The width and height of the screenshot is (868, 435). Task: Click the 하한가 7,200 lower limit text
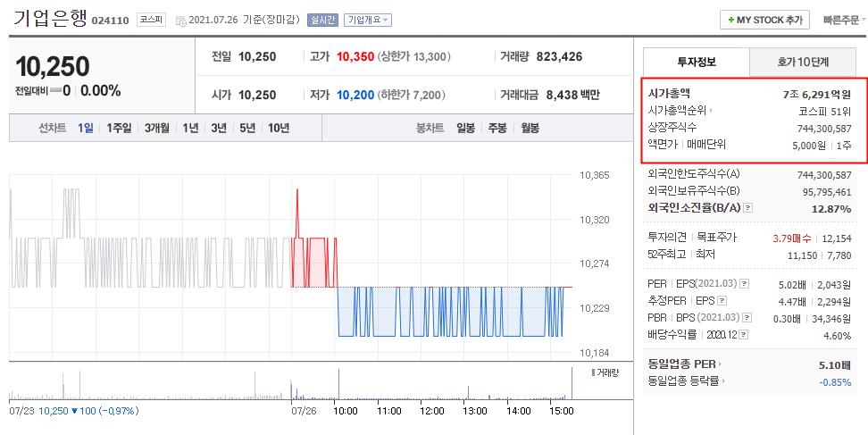click(412, 96)
